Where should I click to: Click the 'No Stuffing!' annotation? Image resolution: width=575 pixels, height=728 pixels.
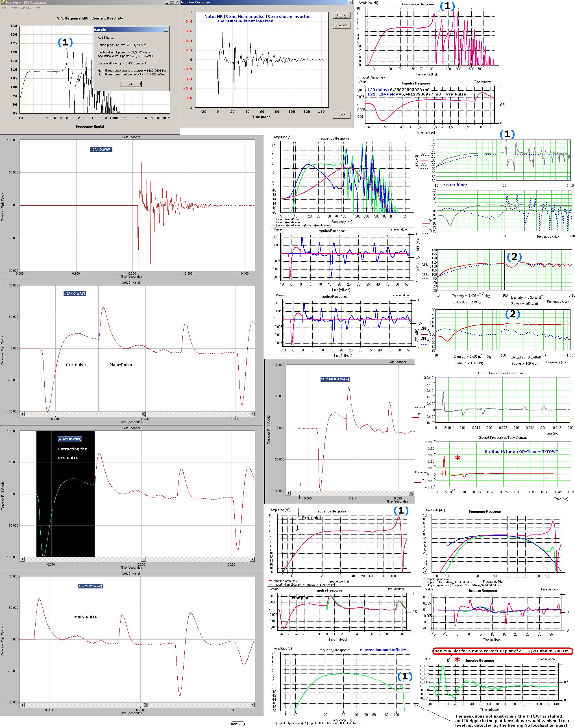455,185
